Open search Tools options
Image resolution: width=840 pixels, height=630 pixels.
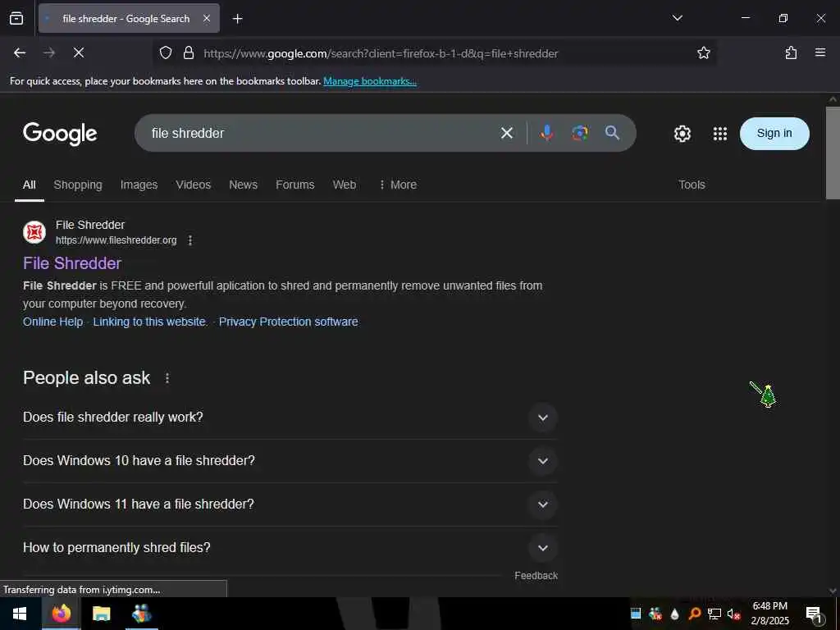[692, 185]
